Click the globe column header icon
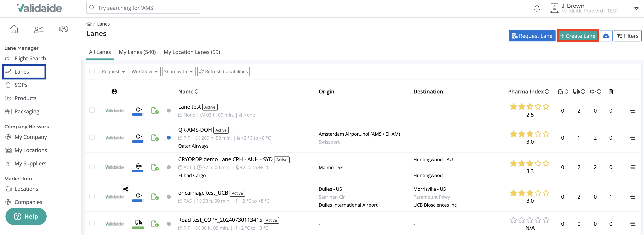Screen dimensions: 644x235 tap(114, 92)
